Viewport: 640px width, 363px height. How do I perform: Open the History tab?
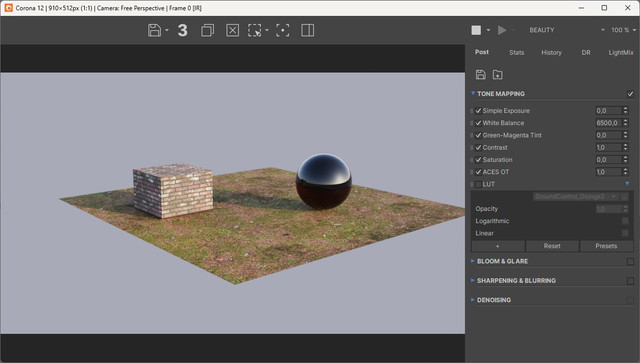tap(551, 52)
